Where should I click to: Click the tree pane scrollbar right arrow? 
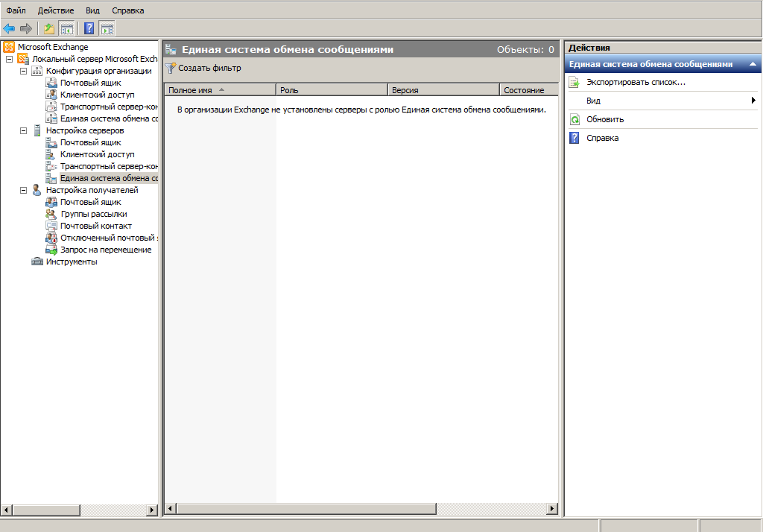[x=152, y=510]
